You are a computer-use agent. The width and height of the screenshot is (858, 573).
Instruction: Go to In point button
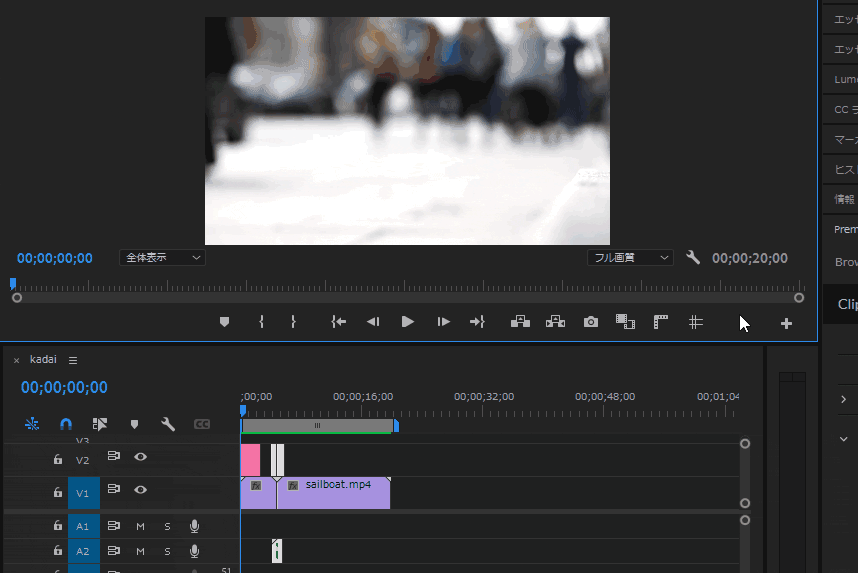pyautogui.click(x=339, y=322)
